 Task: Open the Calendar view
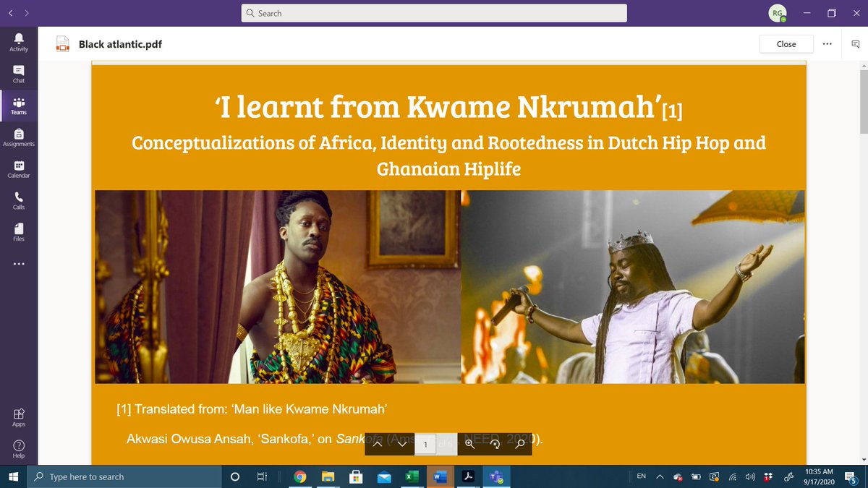click(x=19, y=169)
